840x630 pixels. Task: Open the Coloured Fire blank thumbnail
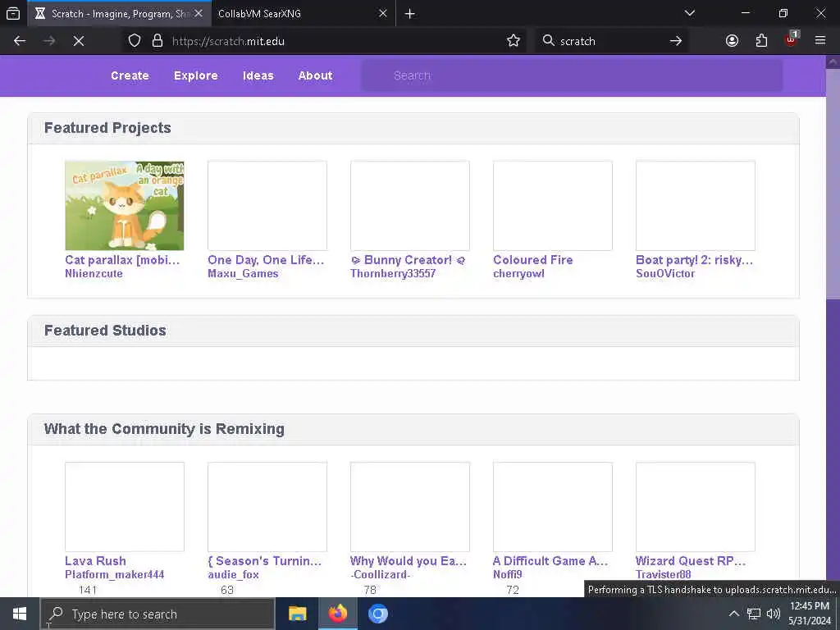click(x=553, y=206)
